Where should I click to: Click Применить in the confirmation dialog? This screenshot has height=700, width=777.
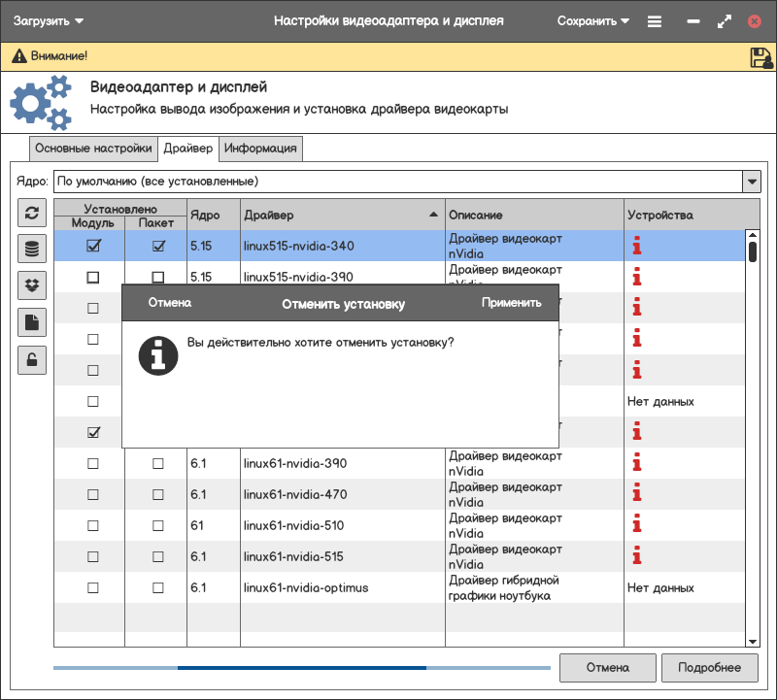511,303
